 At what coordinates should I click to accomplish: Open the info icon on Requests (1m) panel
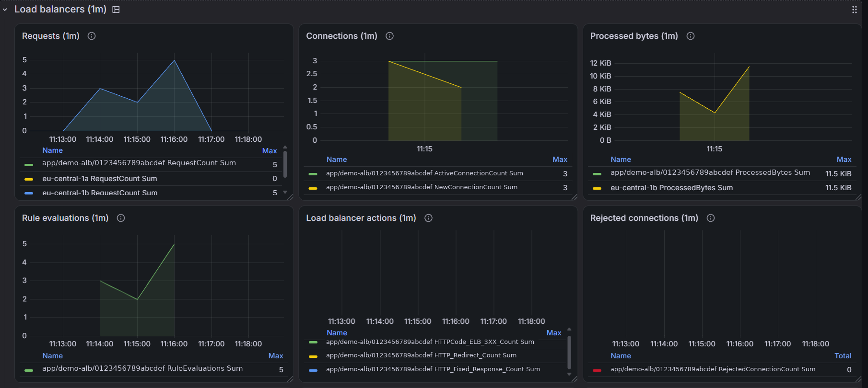pos(92,36)
